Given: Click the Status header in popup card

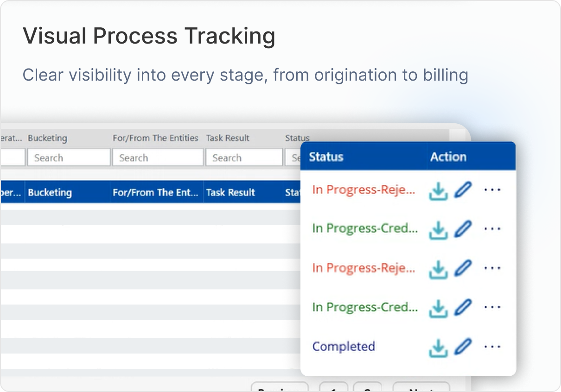Looking at the screenshot, I should [x=326, y=157].
